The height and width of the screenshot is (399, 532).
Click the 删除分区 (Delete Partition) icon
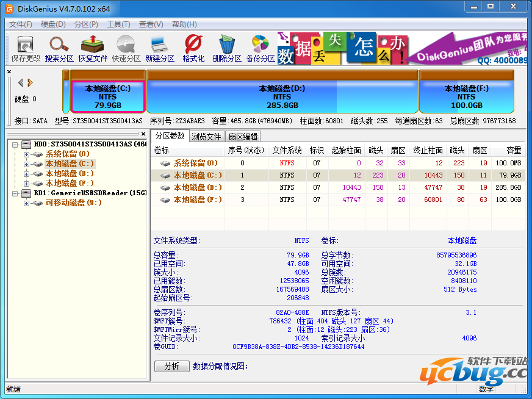click(x=226, y=46)
